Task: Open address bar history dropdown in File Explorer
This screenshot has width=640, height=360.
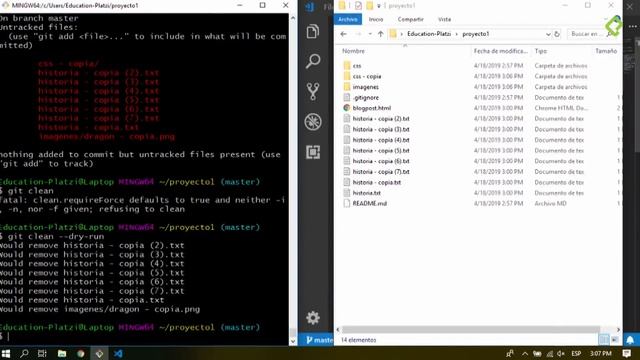Action: (x=548, y=34)
